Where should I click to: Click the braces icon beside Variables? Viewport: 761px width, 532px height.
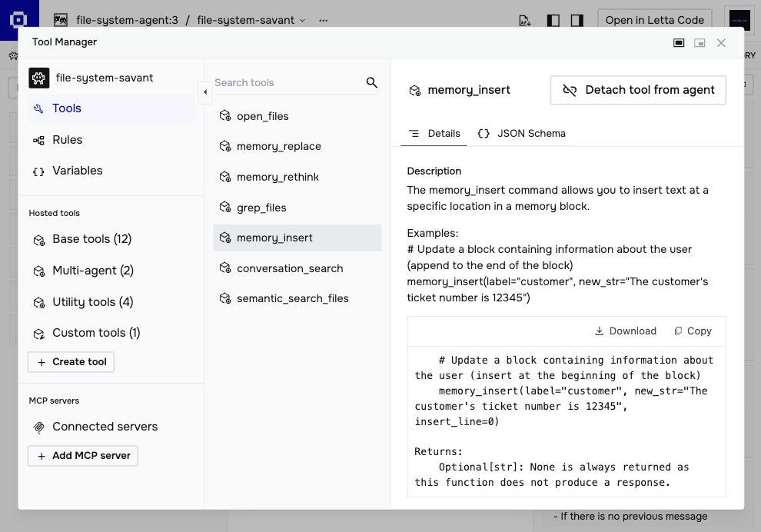[x=39, y=171]
